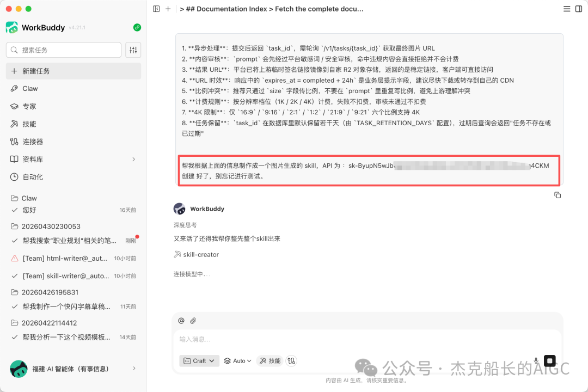Screen dimensions: 588x392
Task: Click the Documentation Index tab title
Action: pyautogui.click(x=272, y=9)
